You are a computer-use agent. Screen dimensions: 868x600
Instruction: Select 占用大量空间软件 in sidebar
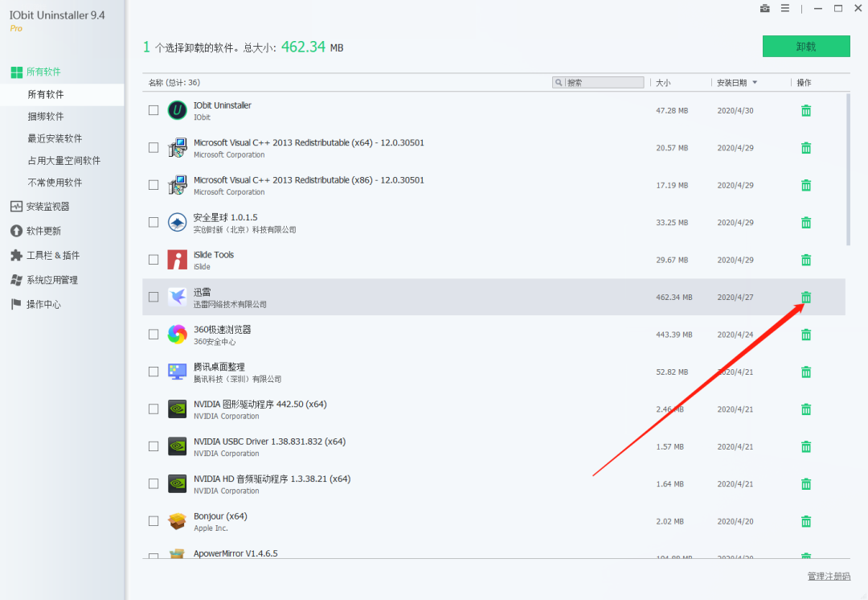tap(64, 161)
